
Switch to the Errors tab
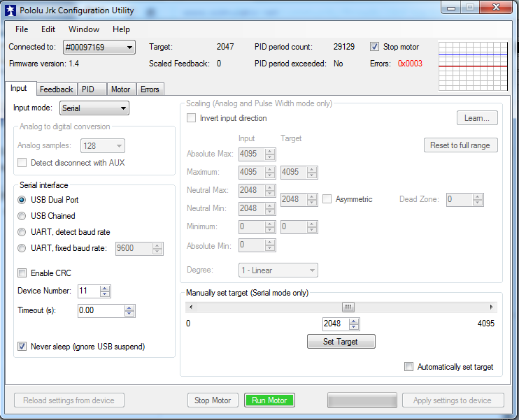150,89
